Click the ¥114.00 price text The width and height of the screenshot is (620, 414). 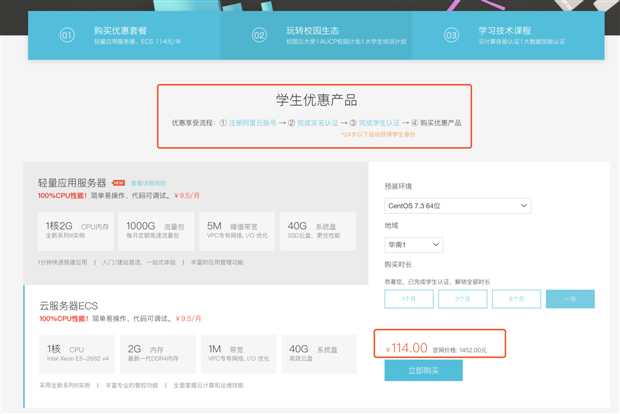click(406, 348)
